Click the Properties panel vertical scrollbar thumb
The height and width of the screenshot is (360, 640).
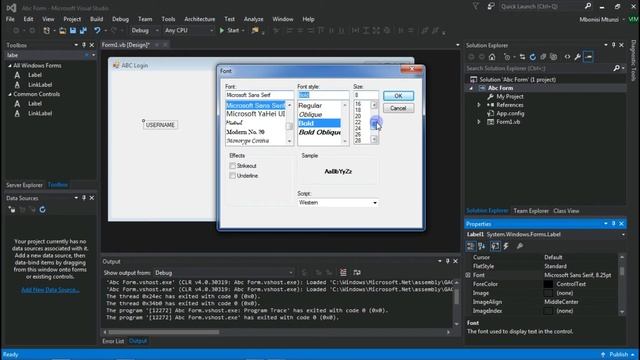[622, 271]
